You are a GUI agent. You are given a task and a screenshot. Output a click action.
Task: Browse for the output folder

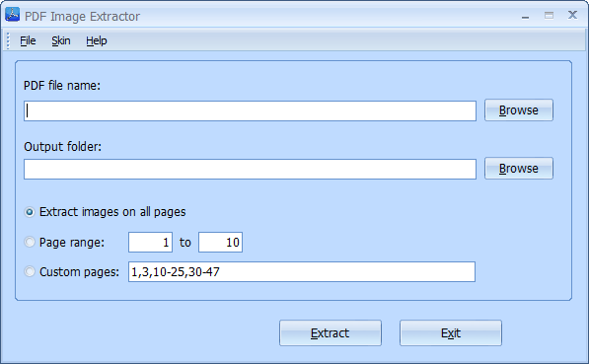(518, 169)
